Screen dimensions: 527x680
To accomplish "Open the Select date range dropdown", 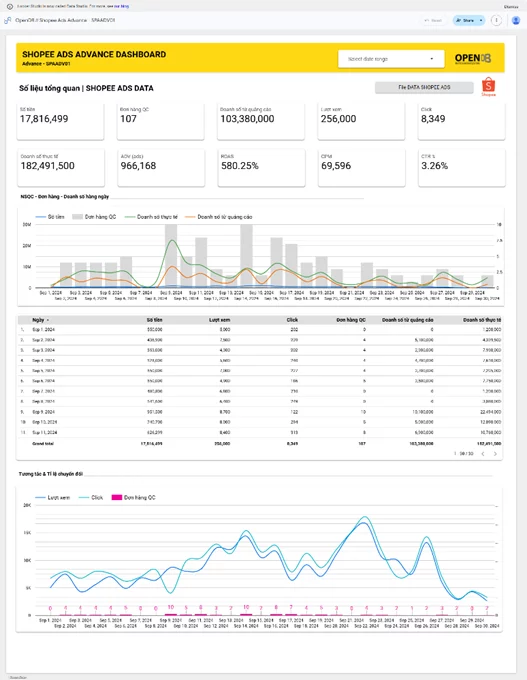I will (x=391, y=59).
